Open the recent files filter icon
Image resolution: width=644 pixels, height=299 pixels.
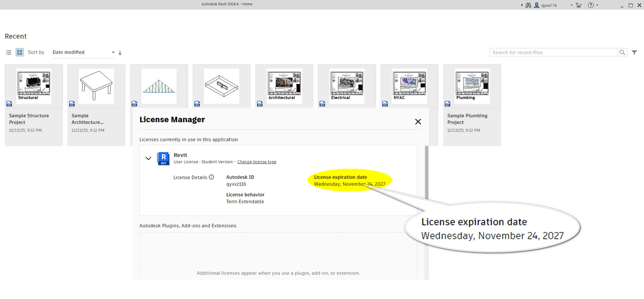coord(634,53)
